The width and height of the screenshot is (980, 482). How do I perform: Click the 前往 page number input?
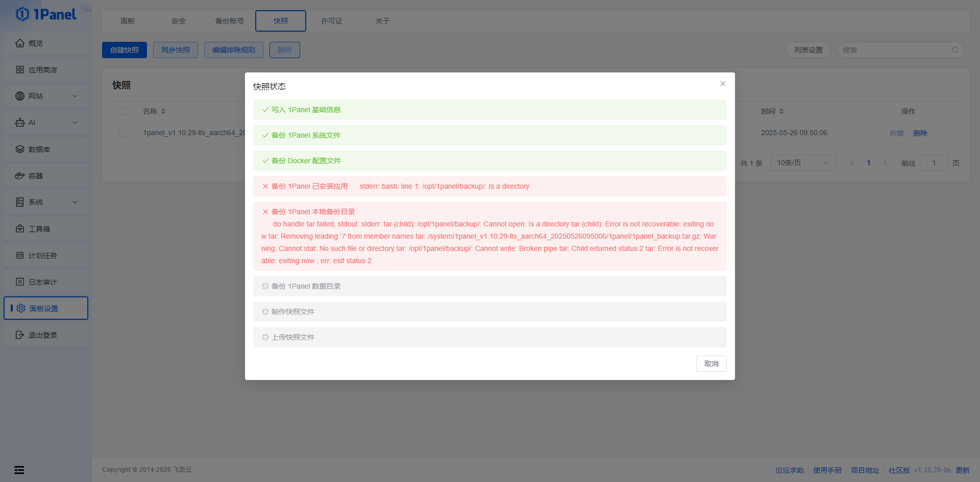pos(934,163)
